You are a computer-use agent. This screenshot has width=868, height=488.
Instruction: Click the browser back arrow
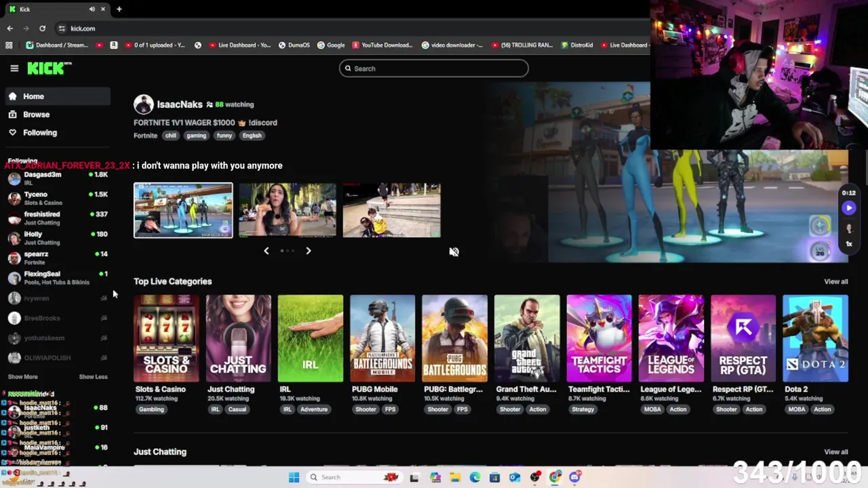[9, 28]
